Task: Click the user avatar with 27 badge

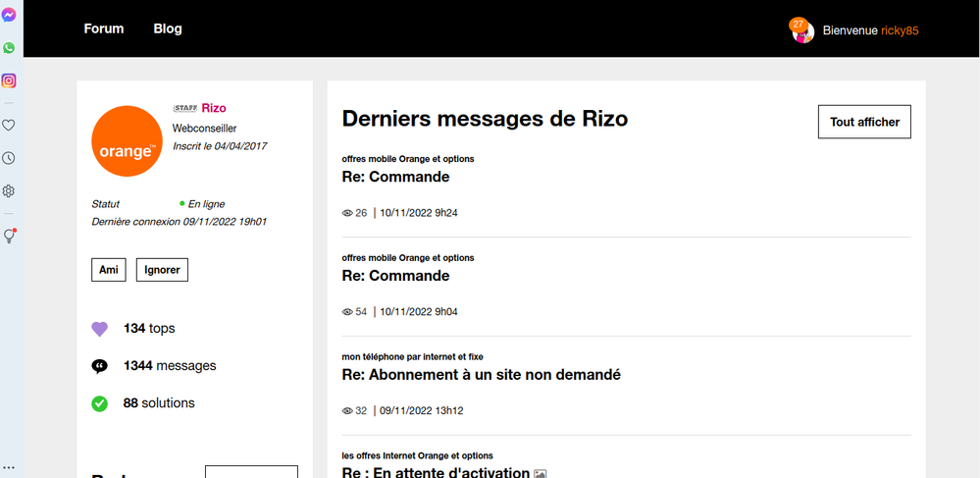Action: tap(802, 30)
